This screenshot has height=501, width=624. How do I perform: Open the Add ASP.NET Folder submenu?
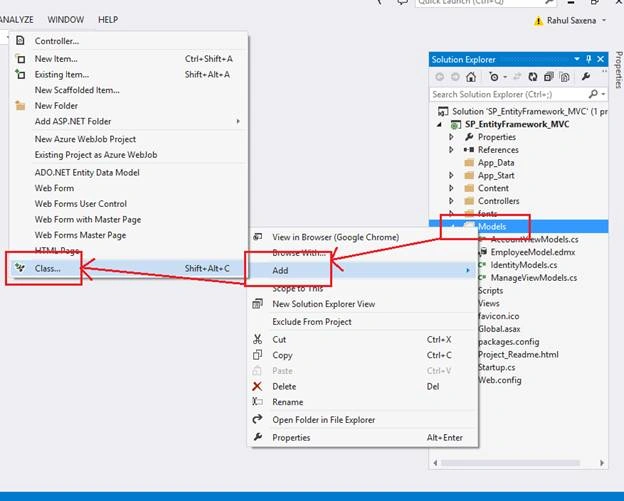tap(129, 121)
